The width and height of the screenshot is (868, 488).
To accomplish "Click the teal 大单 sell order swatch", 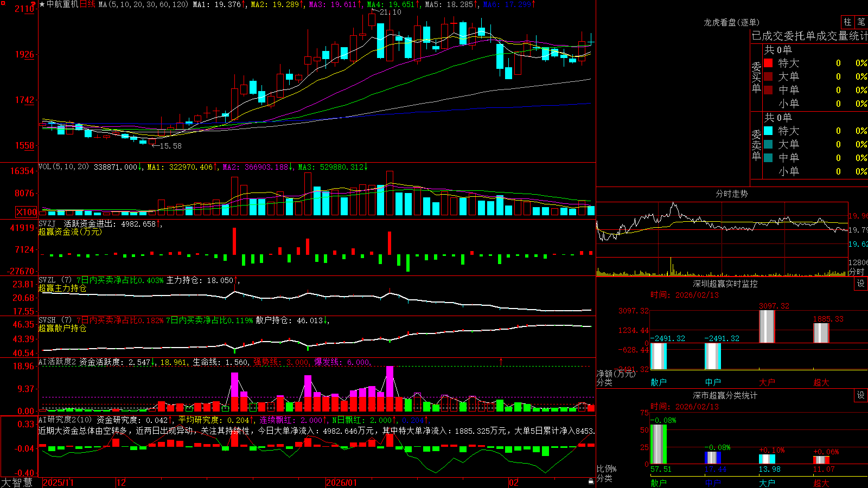I will [768, 144].
